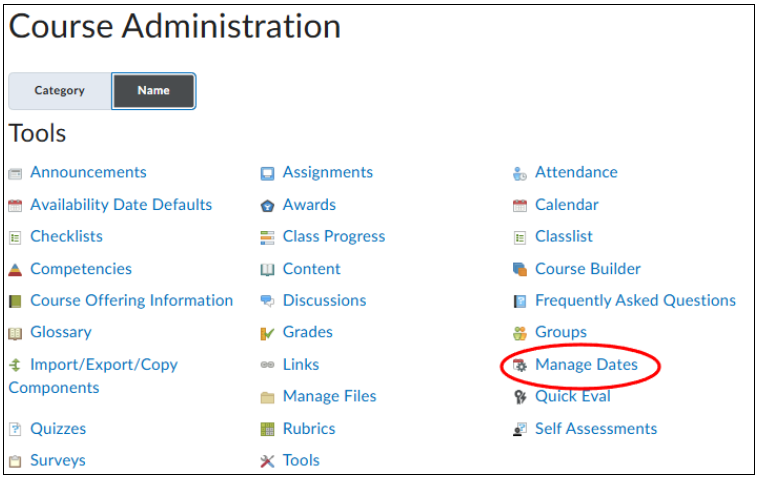Switch to Category view

pos(60,91)
